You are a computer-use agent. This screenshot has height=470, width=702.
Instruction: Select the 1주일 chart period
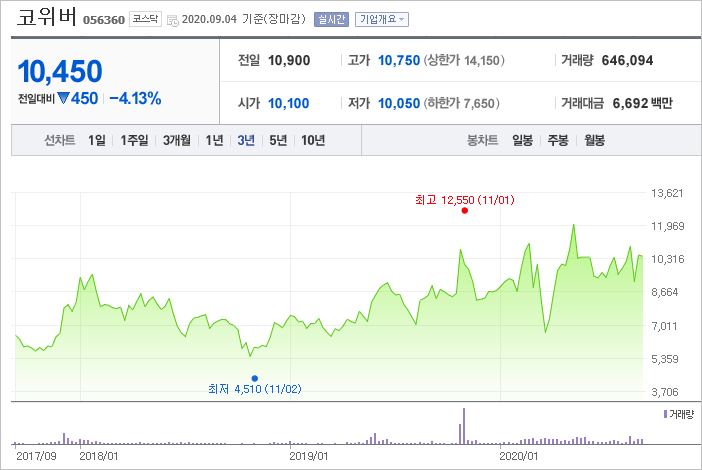pyautogui.click(x=134, y=141)
